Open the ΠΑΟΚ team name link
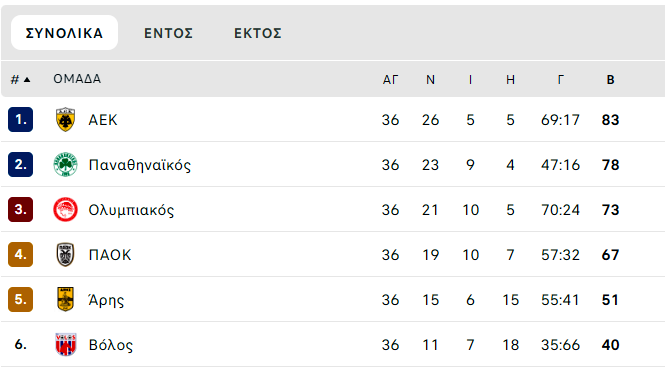 coord(110,255)
